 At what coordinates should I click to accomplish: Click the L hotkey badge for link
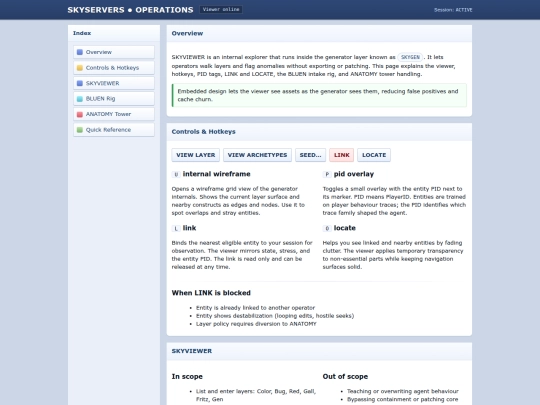coord(176,228)
